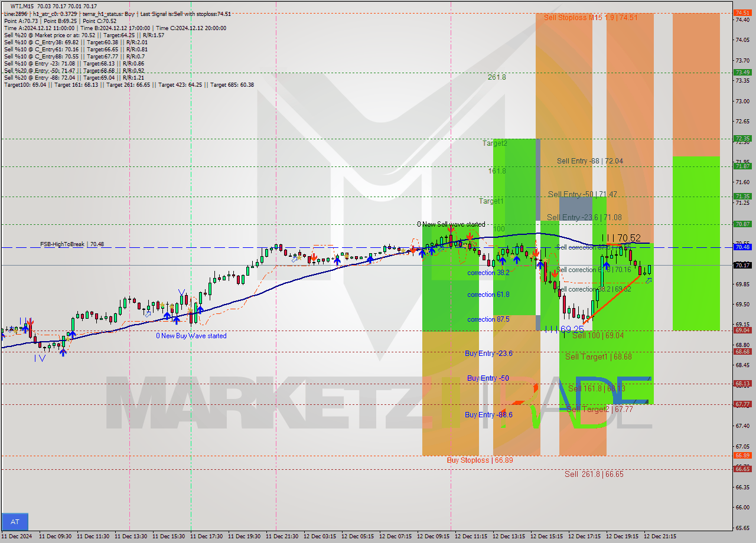
Task: Click the 'Sell Entry -23.6 | 71.08' label
Action: (x=584, y=218)
